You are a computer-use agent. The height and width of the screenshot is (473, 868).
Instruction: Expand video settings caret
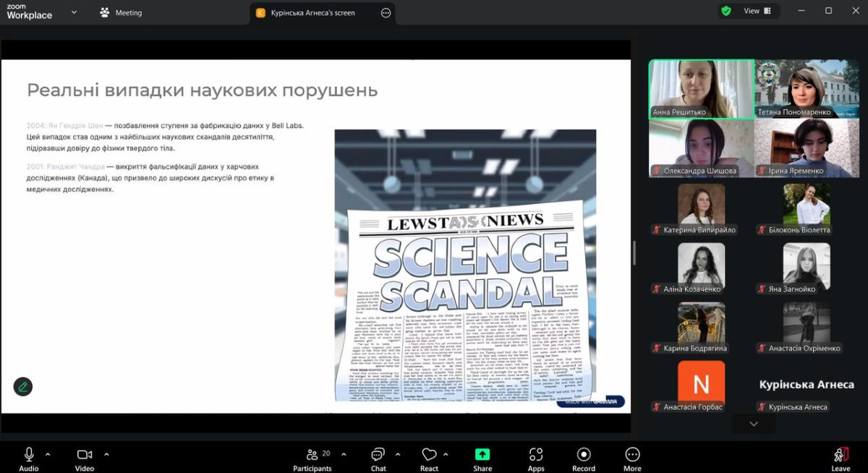tap(106, 454)
